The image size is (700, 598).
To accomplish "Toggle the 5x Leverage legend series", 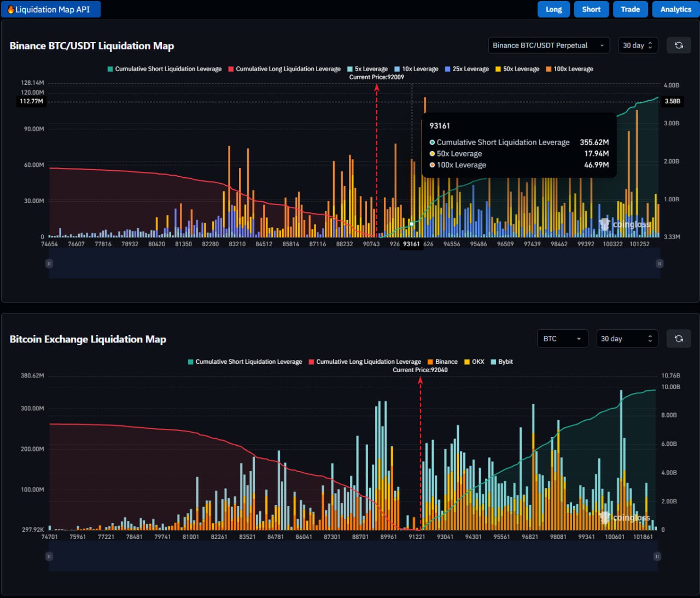I will pos(367,69).
